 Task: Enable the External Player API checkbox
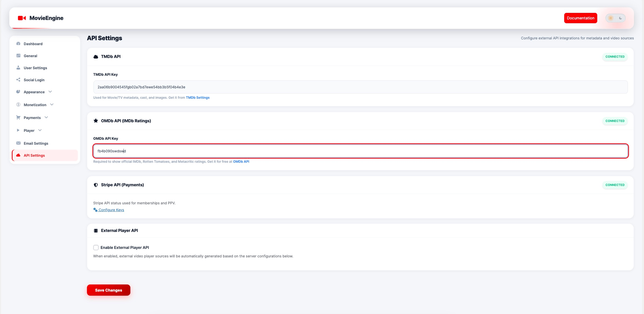[96, 247]
